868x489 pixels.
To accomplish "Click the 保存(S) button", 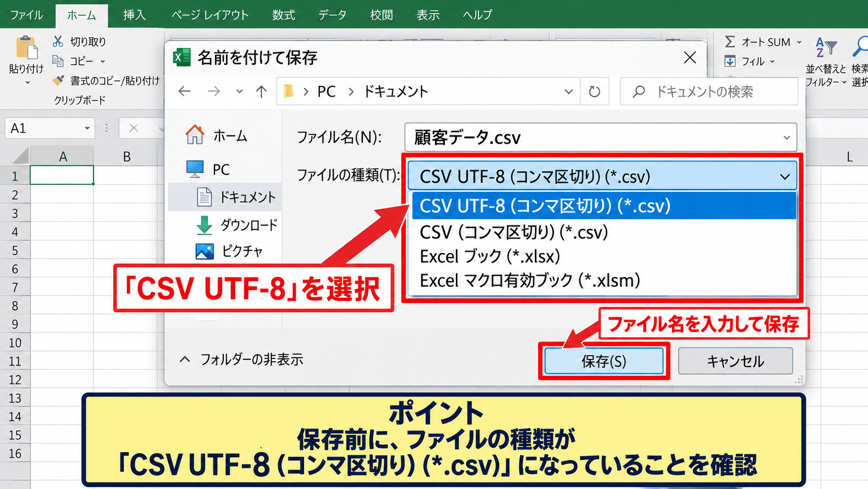I will 604,361.
